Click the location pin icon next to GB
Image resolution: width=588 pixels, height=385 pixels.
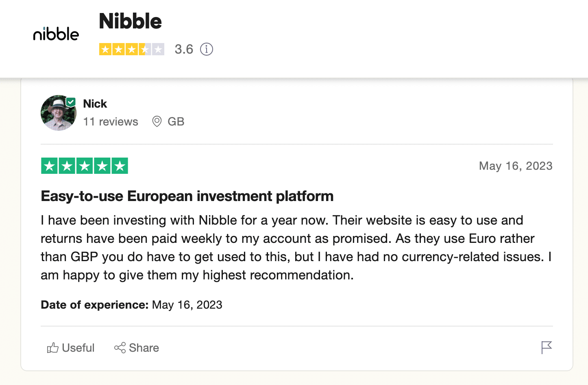[x=157, y=121]
